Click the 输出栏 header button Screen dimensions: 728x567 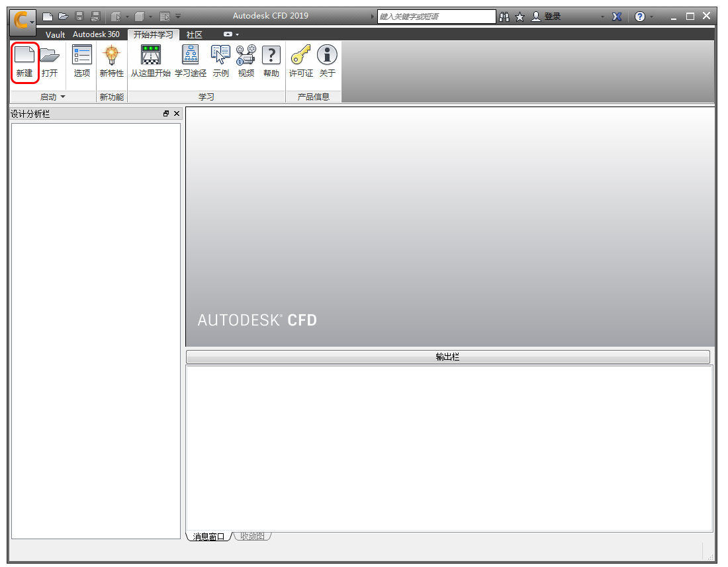(x=447, y=357)
